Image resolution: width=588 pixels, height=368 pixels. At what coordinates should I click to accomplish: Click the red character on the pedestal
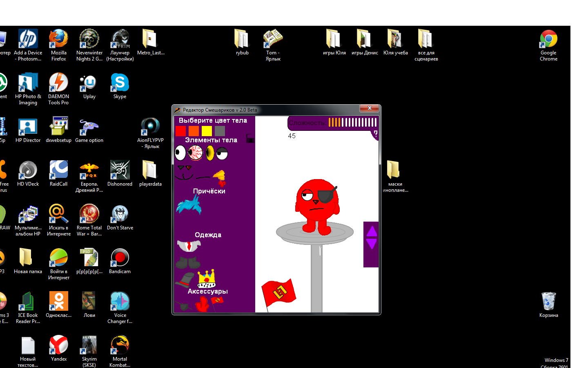(317, 206)
